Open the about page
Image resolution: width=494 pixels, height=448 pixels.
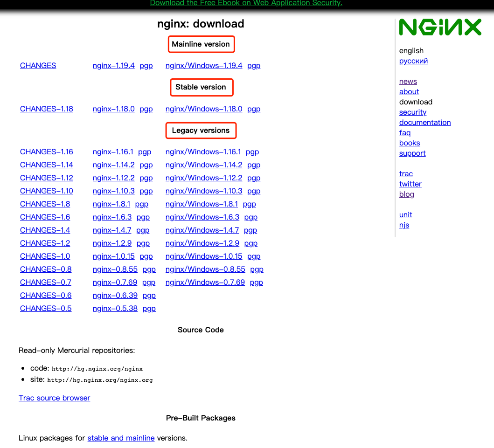click(x=409, y=92)
